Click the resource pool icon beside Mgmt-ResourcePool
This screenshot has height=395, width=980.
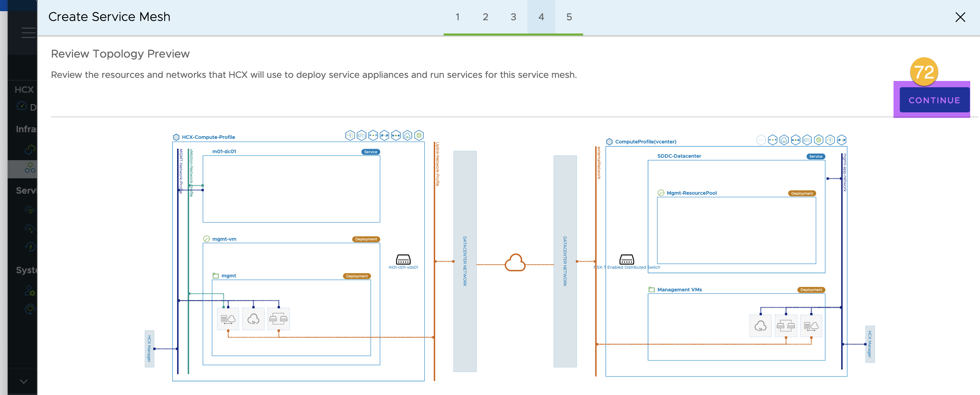click(661, 193)
